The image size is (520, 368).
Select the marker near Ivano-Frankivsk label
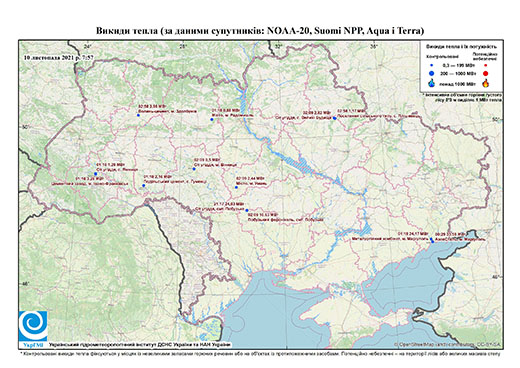pyautogui.click(x=95, y=174)
